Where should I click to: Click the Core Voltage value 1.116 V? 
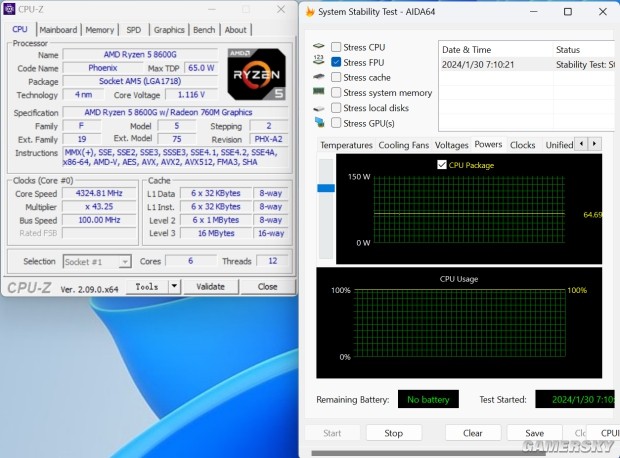191,95
